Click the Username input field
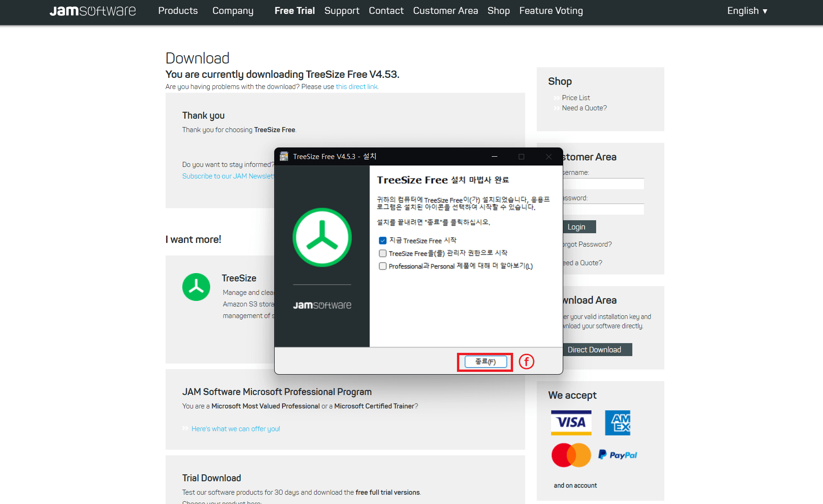The height and width of the screenshot is (504, 823). [603, 184]
